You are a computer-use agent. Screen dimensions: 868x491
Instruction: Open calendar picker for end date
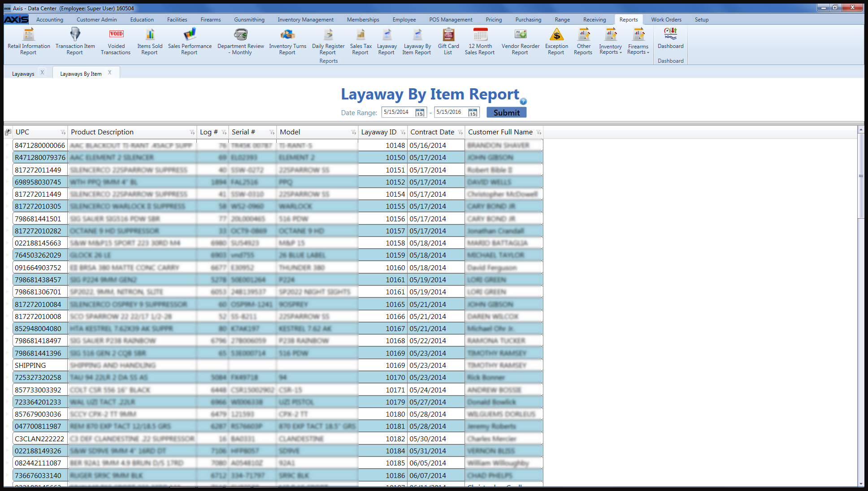[473, 112]
